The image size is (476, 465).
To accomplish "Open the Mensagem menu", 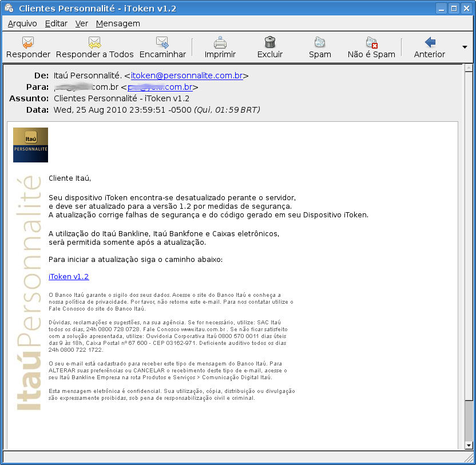I will 118,23.
